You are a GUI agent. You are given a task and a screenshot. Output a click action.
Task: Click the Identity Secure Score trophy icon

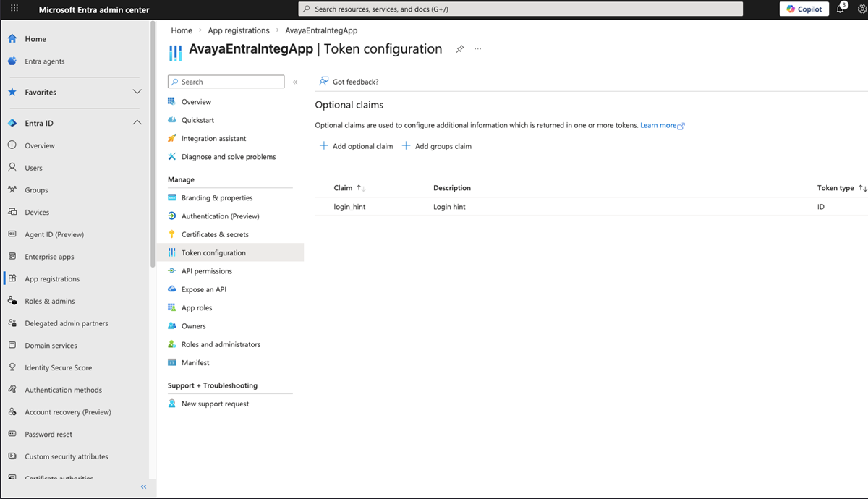click(x=12, y=367)
